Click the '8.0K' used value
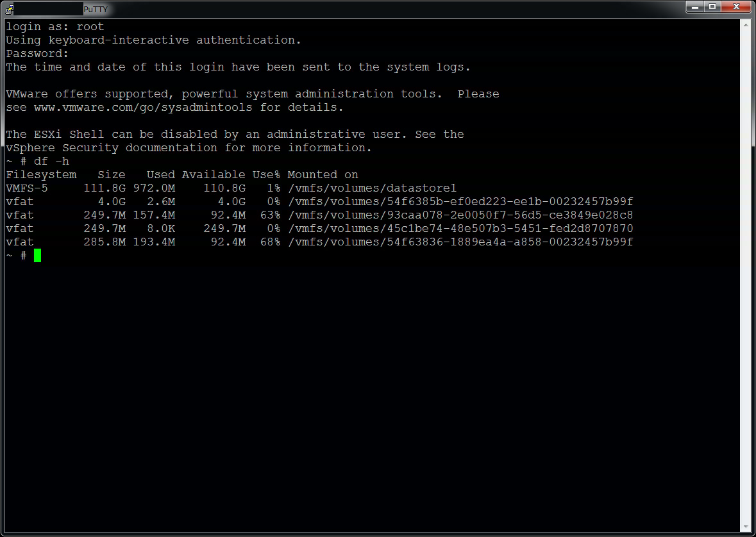This screenshot has height=537, width=756. (161, 229)
